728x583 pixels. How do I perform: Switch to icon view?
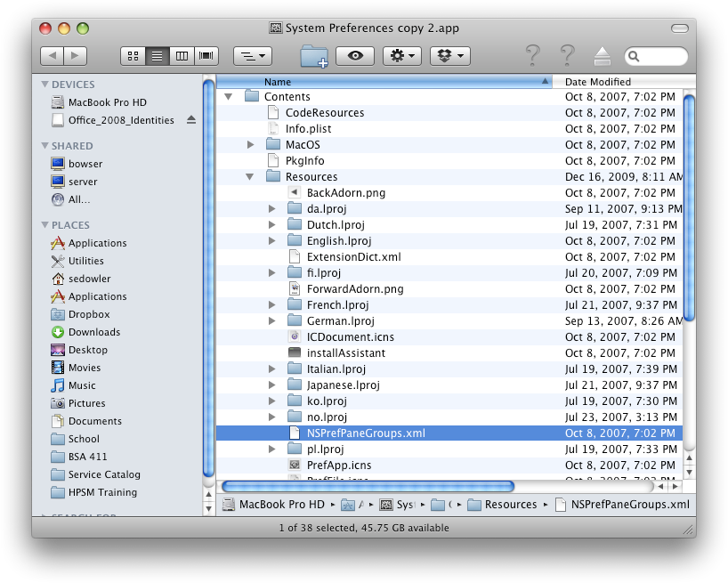(133, 56)
